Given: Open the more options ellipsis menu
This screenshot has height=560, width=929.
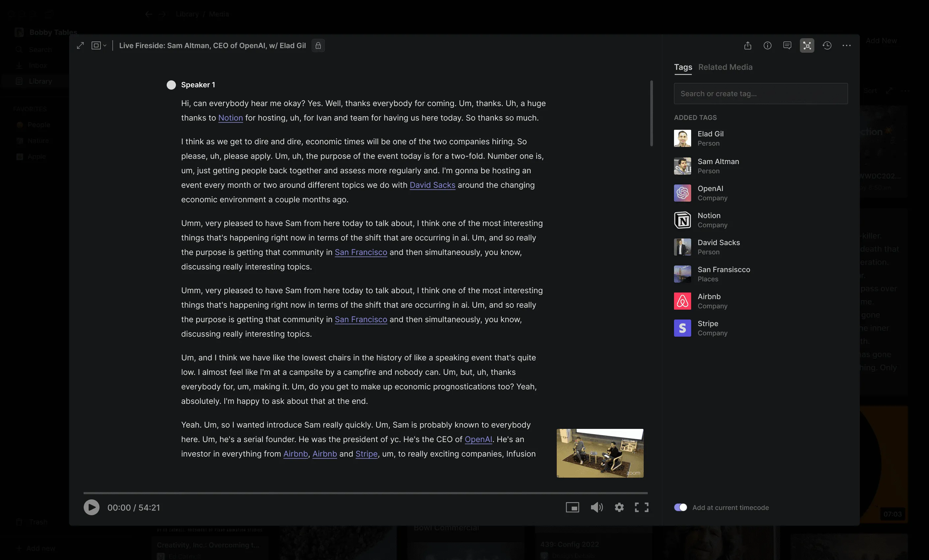Looking at the screenshot, I should (x=846, y=46).
